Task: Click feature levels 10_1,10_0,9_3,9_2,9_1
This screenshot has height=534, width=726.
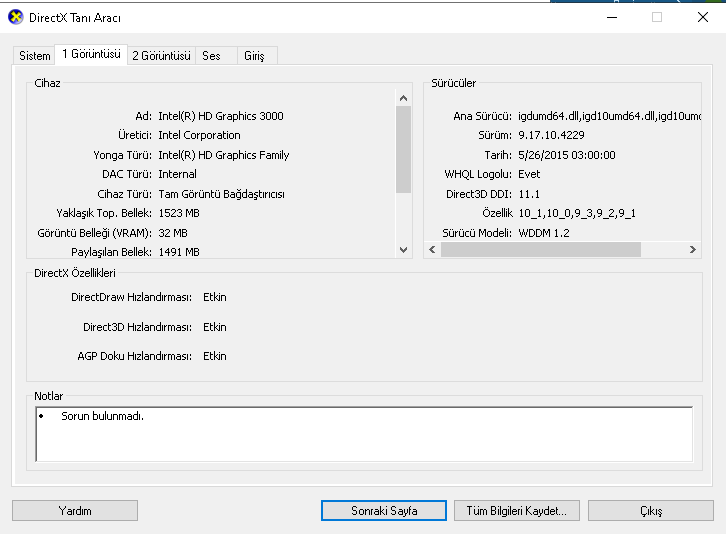Action: 577,213
